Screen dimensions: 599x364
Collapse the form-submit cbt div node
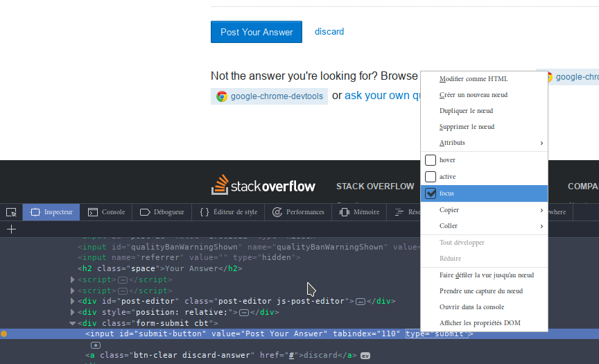[x=72, y=323]
